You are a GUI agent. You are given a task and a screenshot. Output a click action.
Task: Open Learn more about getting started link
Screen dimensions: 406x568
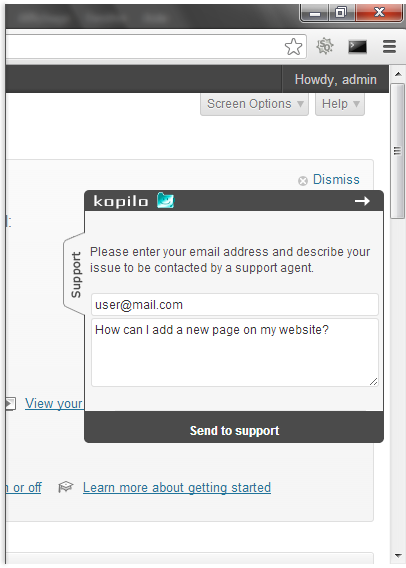[x=177, y=488]
